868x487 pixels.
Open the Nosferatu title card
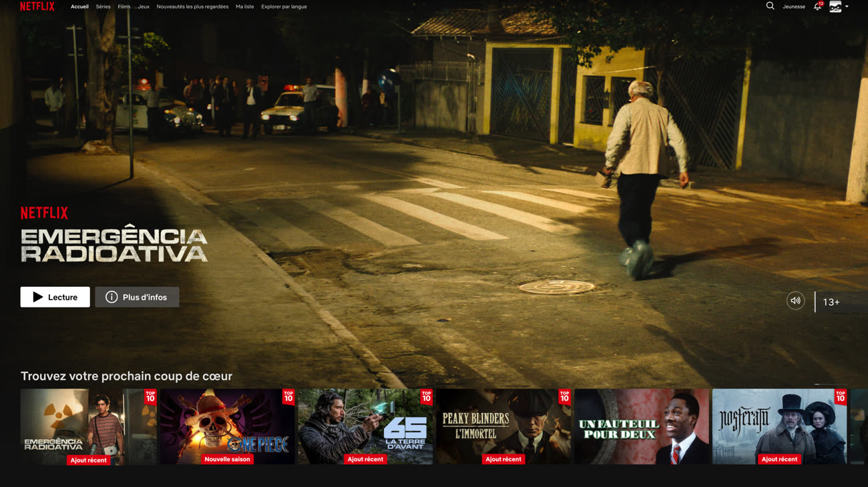tap(779, 426)
